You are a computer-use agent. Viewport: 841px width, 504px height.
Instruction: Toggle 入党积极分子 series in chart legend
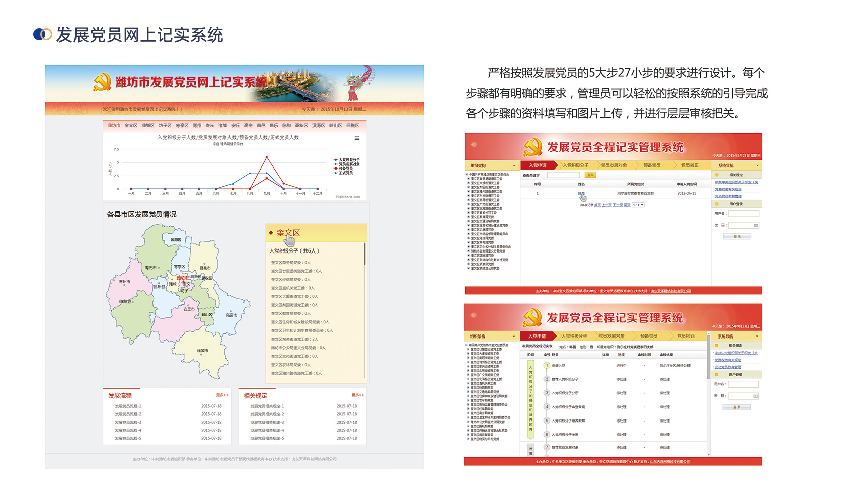[x=346, y=160]
